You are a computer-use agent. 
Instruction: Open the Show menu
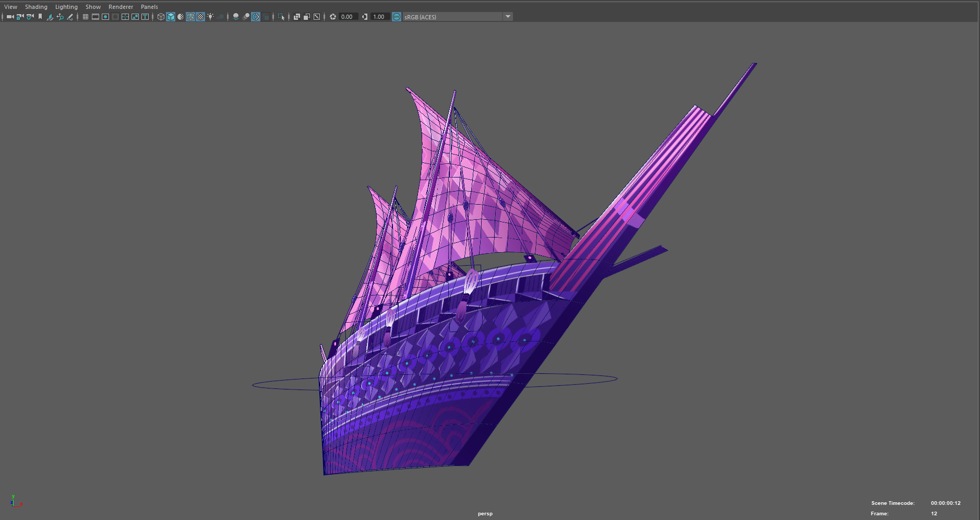pos(93,7)
